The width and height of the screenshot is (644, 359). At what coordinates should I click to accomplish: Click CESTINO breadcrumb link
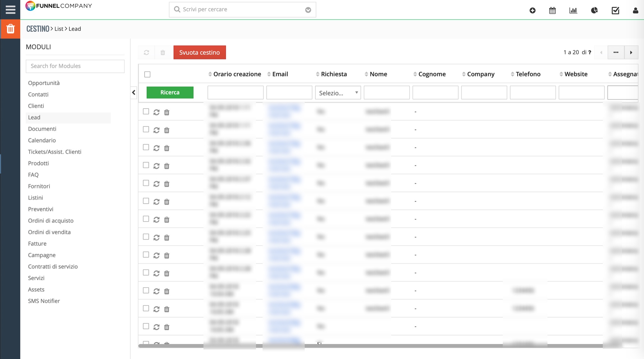pos(38,29)
